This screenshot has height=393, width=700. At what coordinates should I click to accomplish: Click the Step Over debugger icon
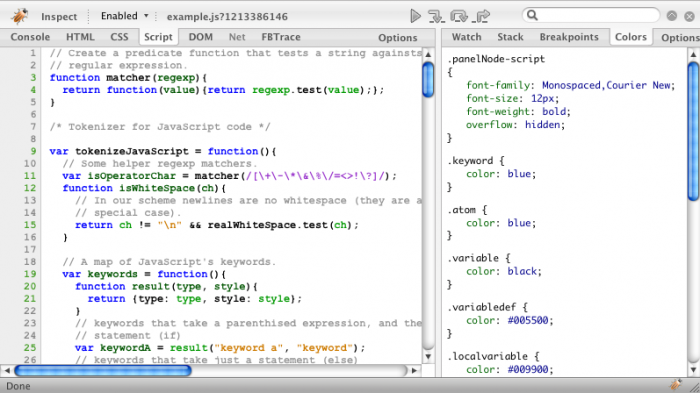pyautogui.click(x=458, y=17)
